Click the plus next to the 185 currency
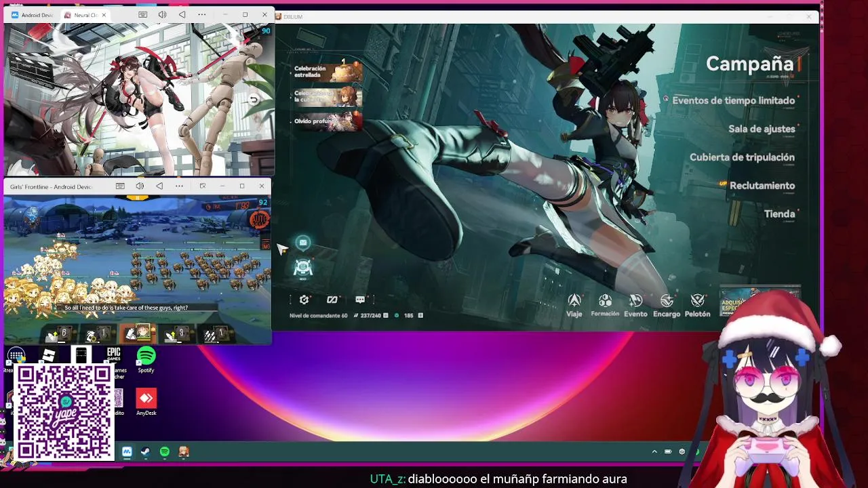868x488 pixels. 420,315
